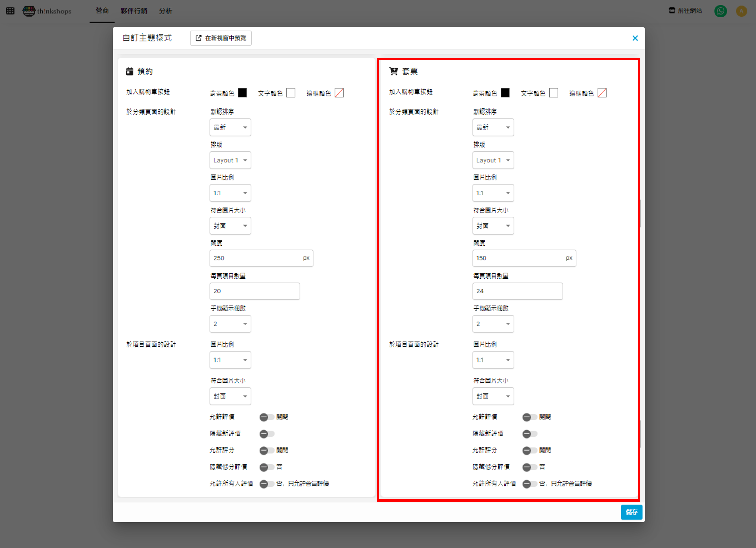The width and height of the screenshot is (756, 548).
Task: Open 手機顯示欄數 dropdown in 套票 panel
Action: [493, 324]
